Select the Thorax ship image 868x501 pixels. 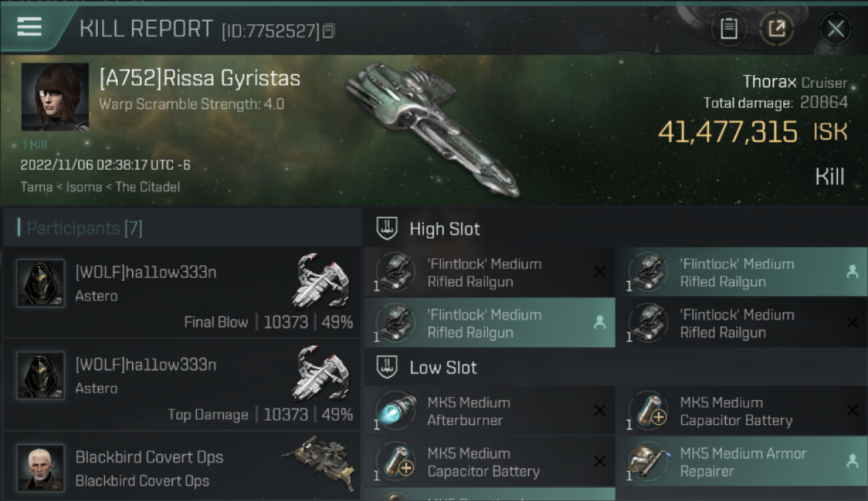click(x=431, y=127)
